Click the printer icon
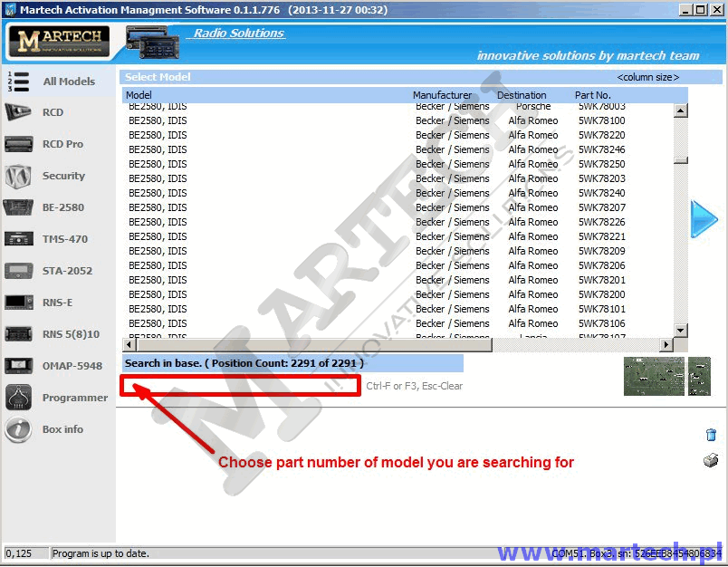 [x=711, y=460]
